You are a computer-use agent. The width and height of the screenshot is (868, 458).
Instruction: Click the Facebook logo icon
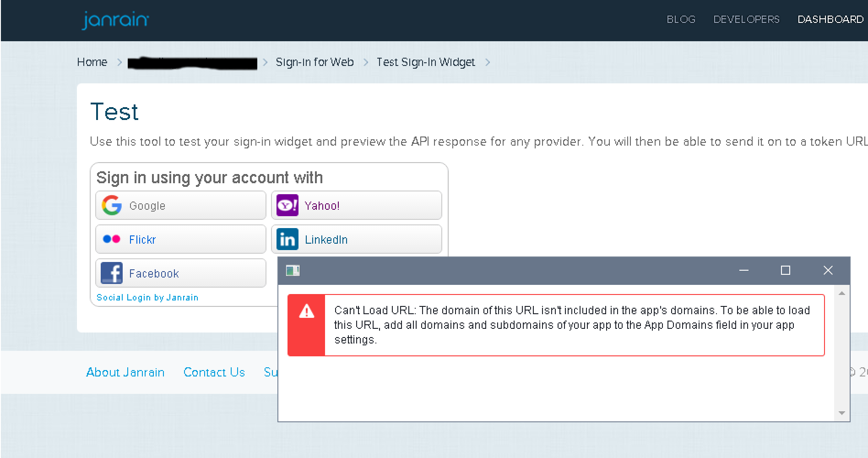[112, 273]
